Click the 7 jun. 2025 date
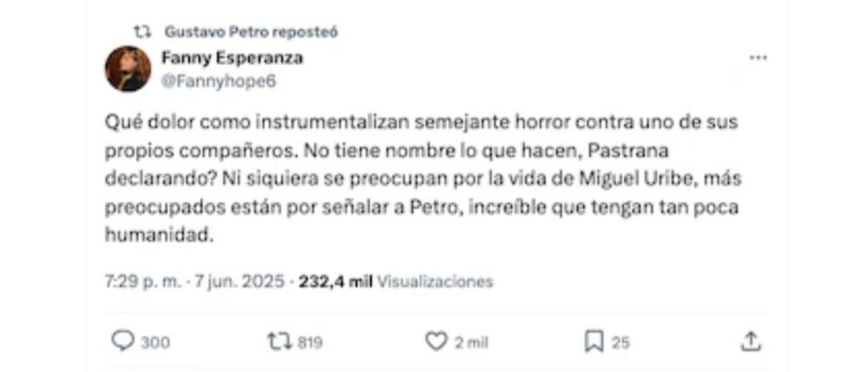The height and width of the screenshot is (372, 868). (238, 282)
